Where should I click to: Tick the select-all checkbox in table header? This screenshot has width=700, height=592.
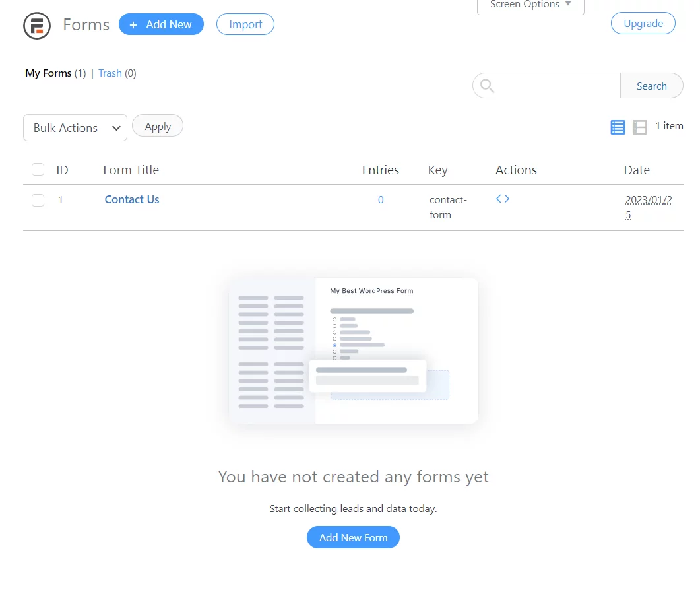(x=38, y=170)
